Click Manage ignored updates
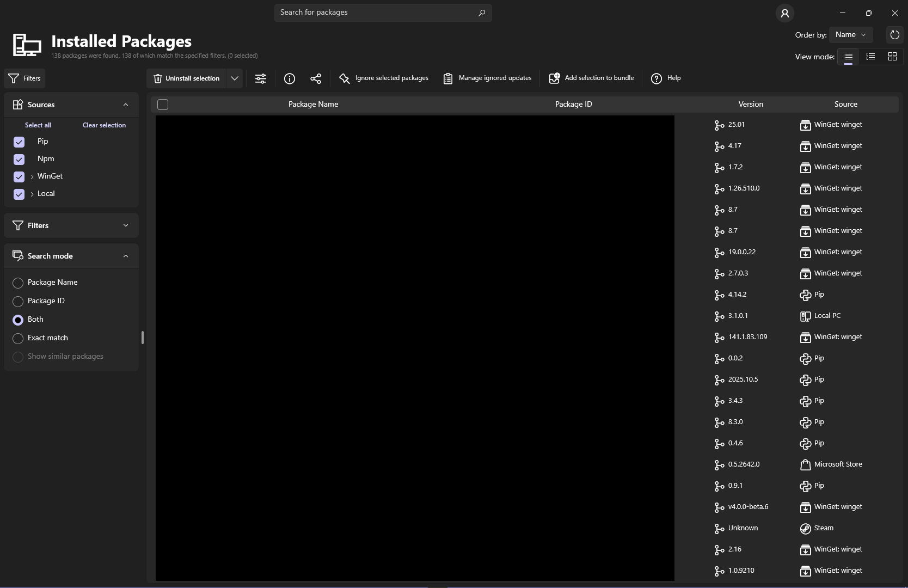This screenshot has width=908, height=588. pyautogui.click(x=487, y=78)
